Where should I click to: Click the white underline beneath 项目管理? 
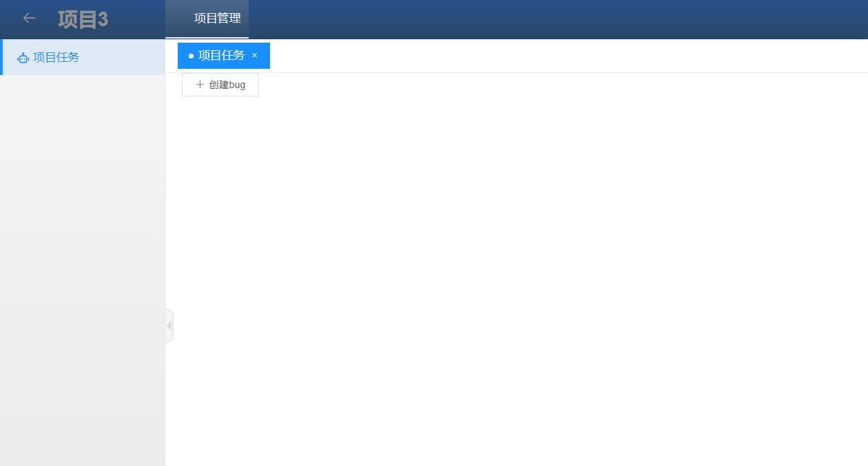click(x=207, y=38)
